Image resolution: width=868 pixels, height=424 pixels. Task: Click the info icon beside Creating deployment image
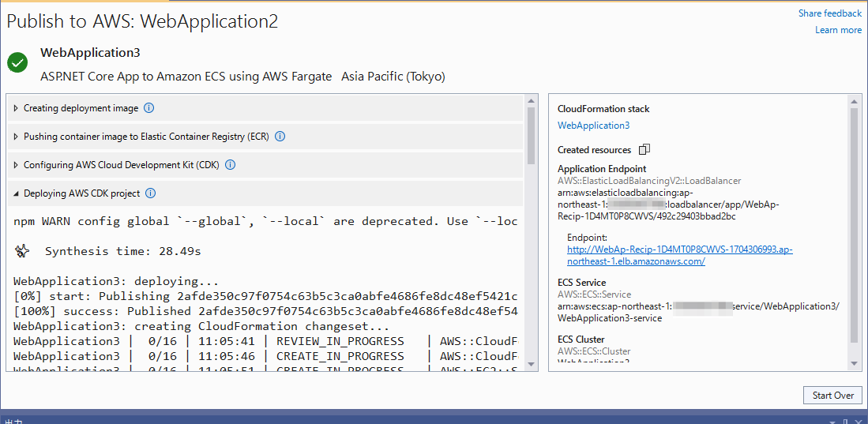(x=148, y=108)
